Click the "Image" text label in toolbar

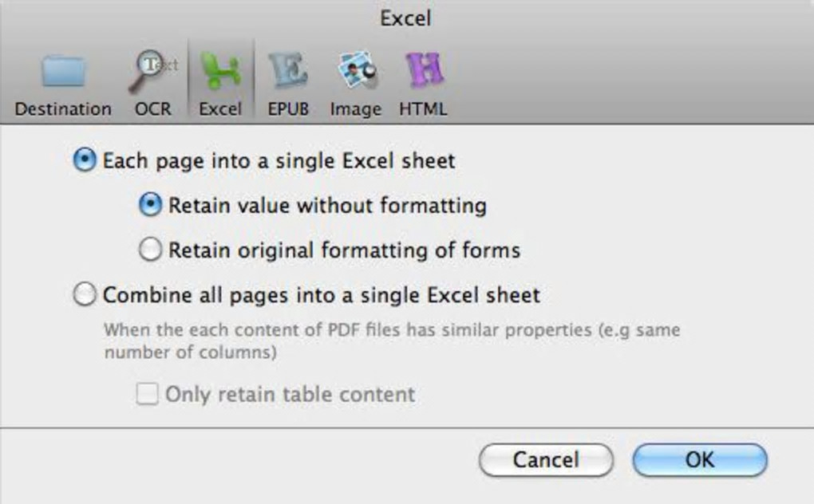pos(356,108)
